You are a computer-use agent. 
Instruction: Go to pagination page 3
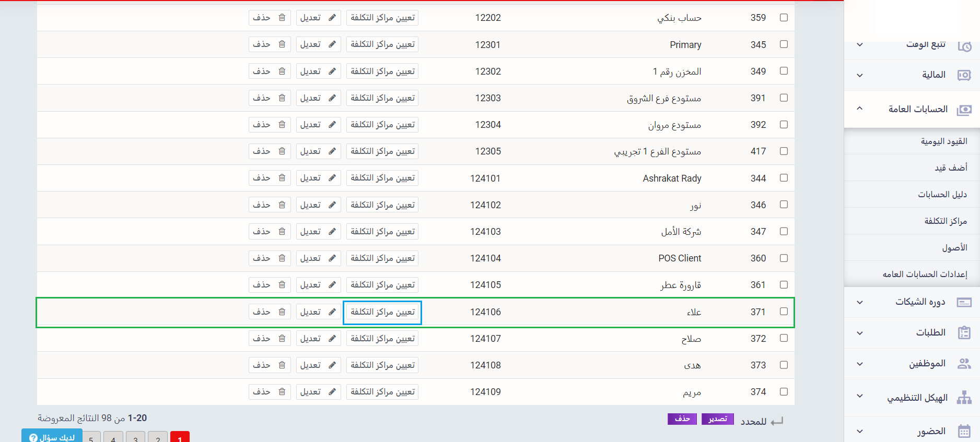135,438
